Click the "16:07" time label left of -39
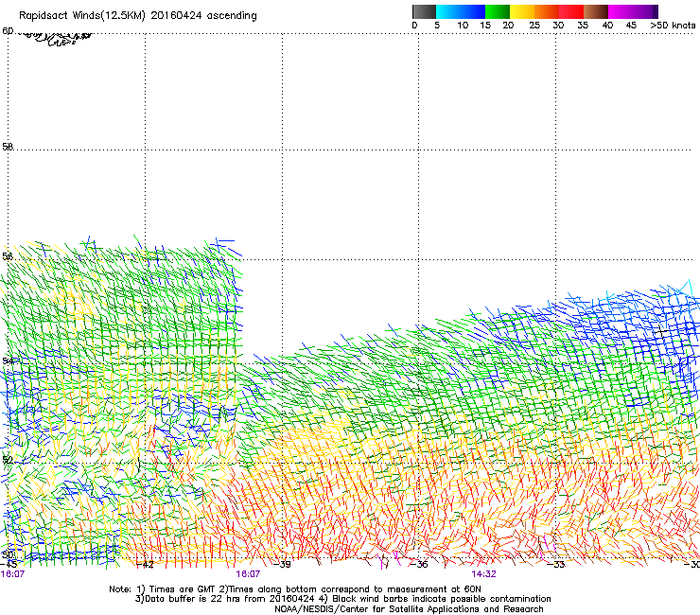The width and height of the screenshot is (700, 615). (248, 574)
